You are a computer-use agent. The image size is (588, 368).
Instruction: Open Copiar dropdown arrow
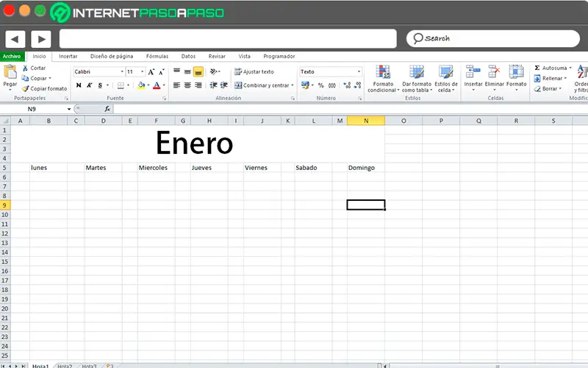(x=50, y=79)
